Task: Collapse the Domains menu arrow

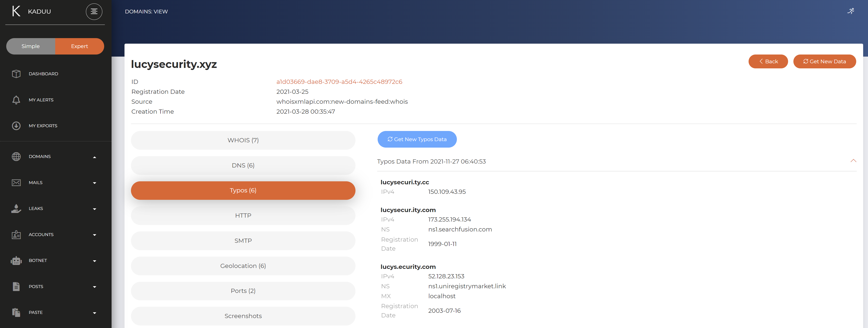Action: coord(94,157)
